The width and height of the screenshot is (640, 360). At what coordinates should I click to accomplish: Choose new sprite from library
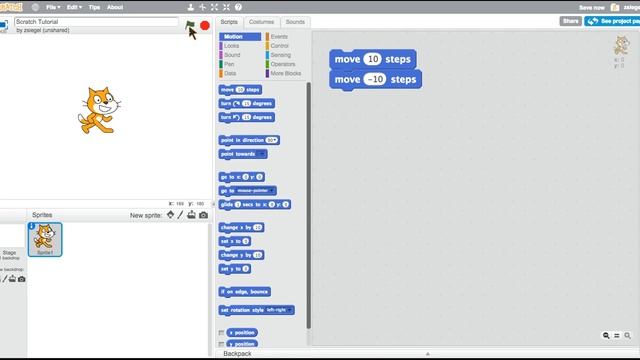tap(171, 215)
